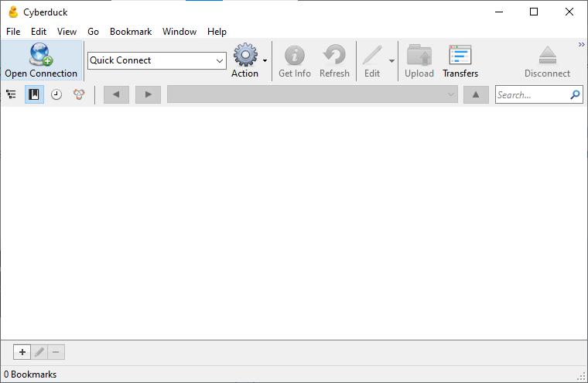Open the Go menu

[93, 32]
